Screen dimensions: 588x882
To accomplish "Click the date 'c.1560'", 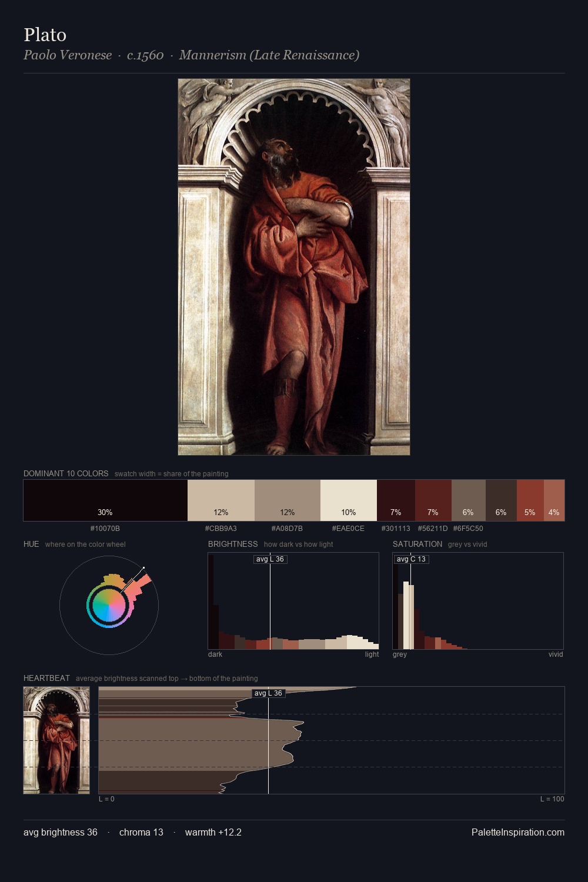I will coord(145,55).
